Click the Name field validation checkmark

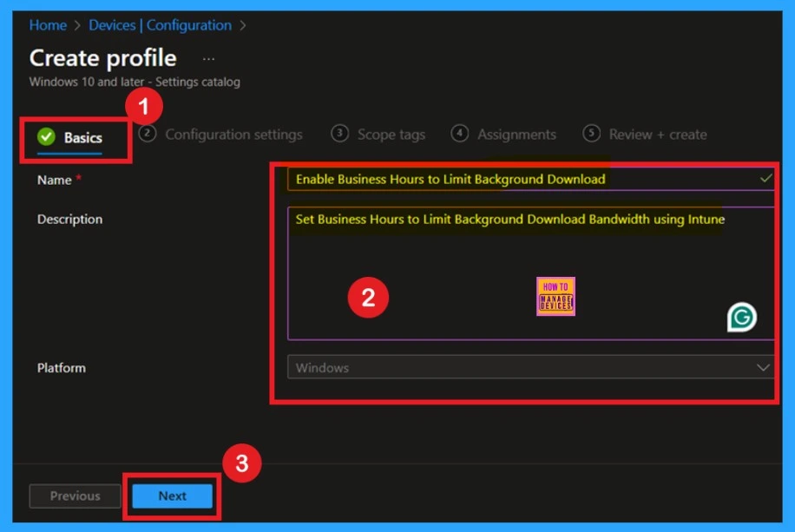[765, 179]
